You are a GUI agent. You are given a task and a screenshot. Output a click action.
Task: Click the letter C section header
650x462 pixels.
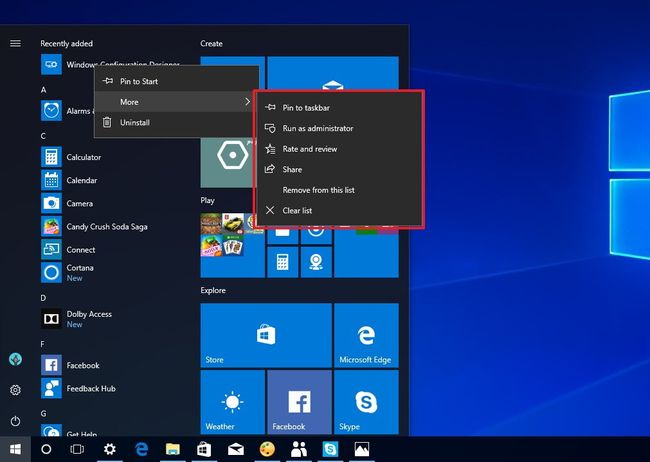click(x=43, y=136)
